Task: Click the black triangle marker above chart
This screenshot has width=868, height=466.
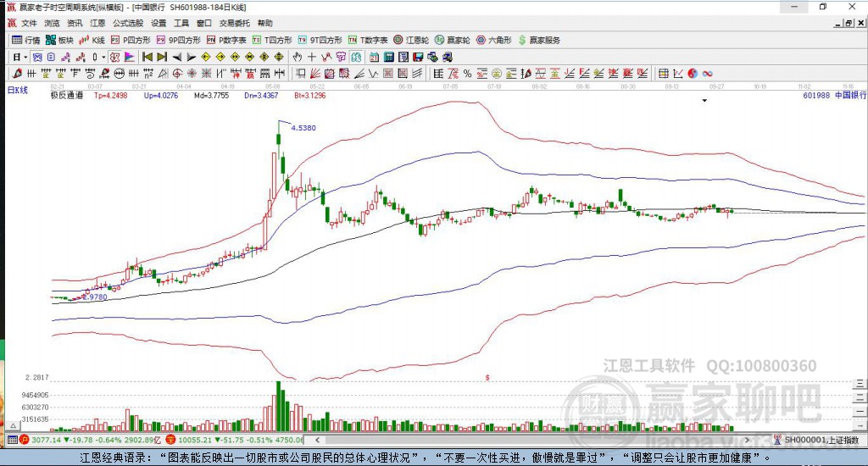Action: pos(704,101)
